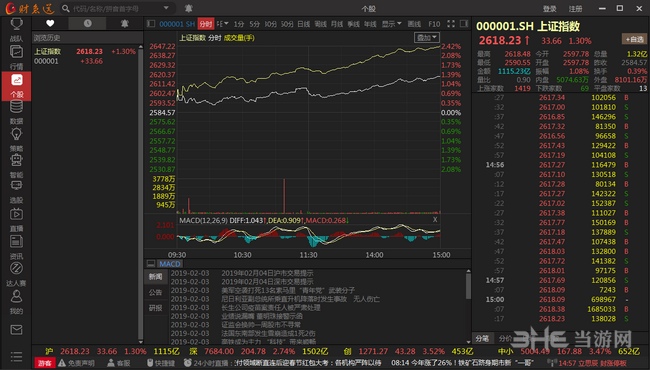
Task: Expand the search box dropdown arrow
Action: coord(166,8)
